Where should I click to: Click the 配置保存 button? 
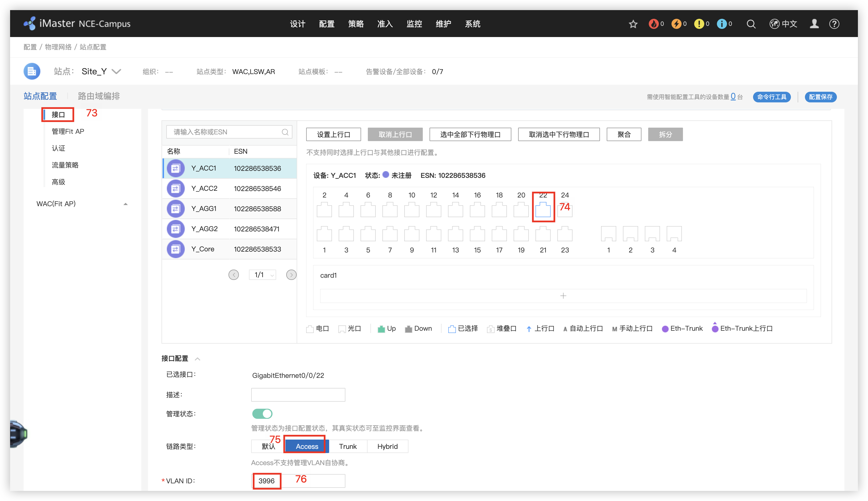point(821,97)
